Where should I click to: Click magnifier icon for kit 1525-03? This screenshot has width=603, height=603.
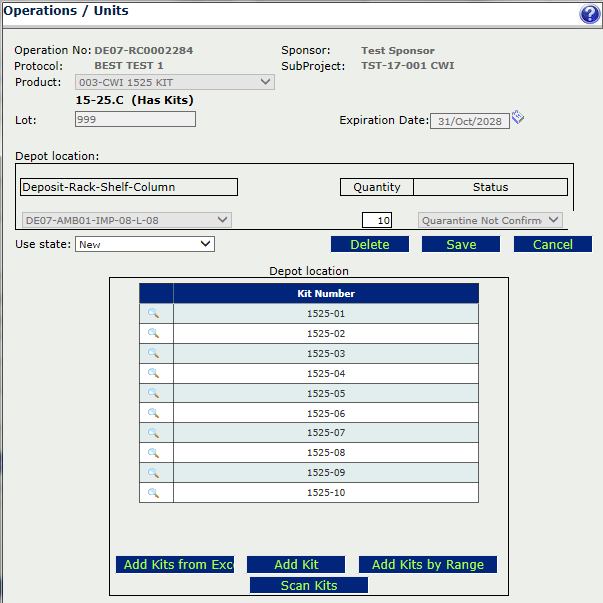point(153,353)
